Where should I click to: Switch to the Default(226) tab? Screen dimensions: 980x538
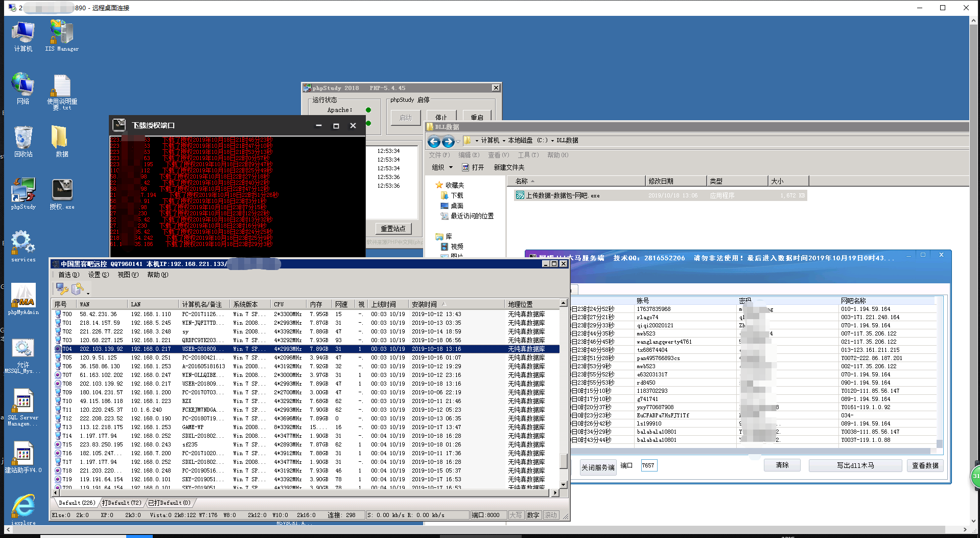pos(77,503)
